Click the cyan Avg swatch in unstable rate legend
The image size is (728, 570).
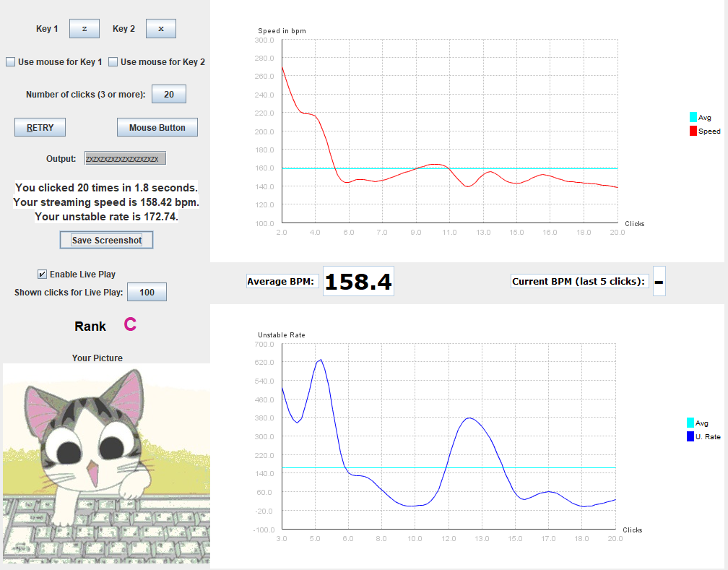pyautogui.click(x=690, y=423)
